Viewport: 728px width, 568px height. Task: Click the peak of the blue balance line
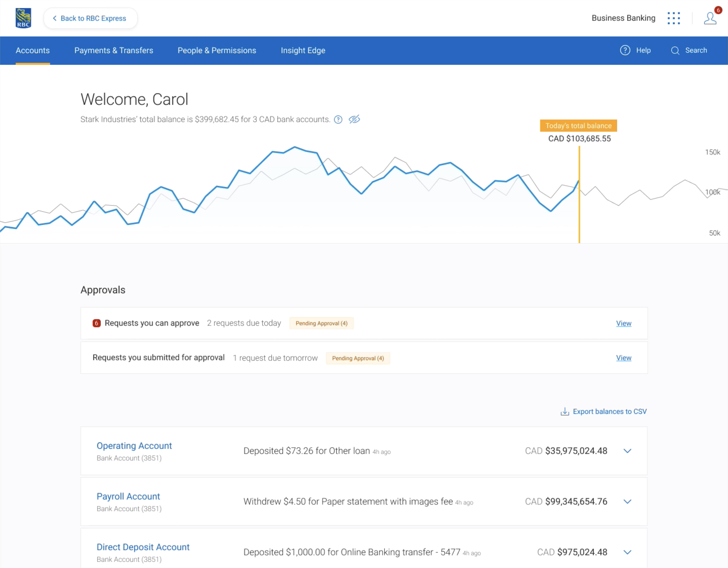click(x=295, y=147)
